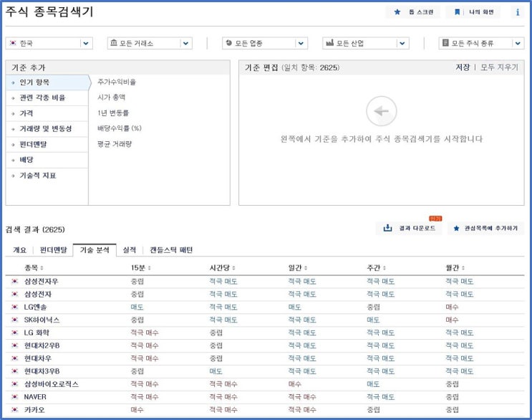Sort by the 월간 column header
532x420 pixels.
(x=455, y=268)
